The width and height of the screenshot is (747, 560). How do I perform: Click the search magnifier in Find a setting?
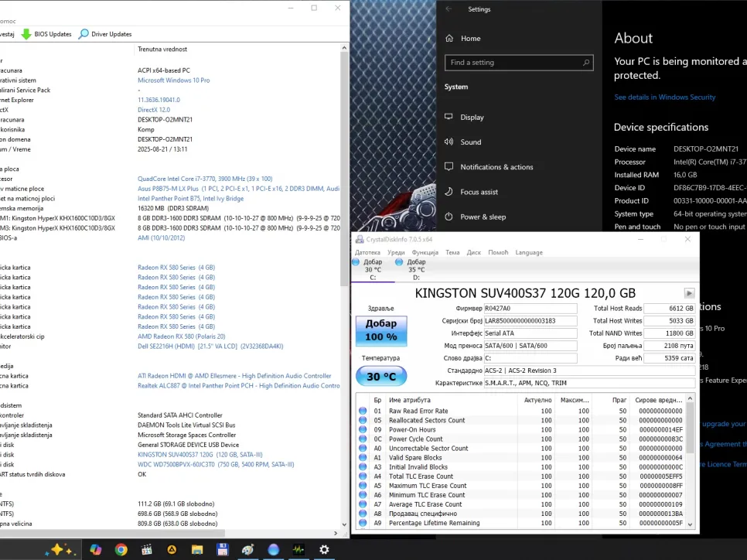(x=586, y=63)
